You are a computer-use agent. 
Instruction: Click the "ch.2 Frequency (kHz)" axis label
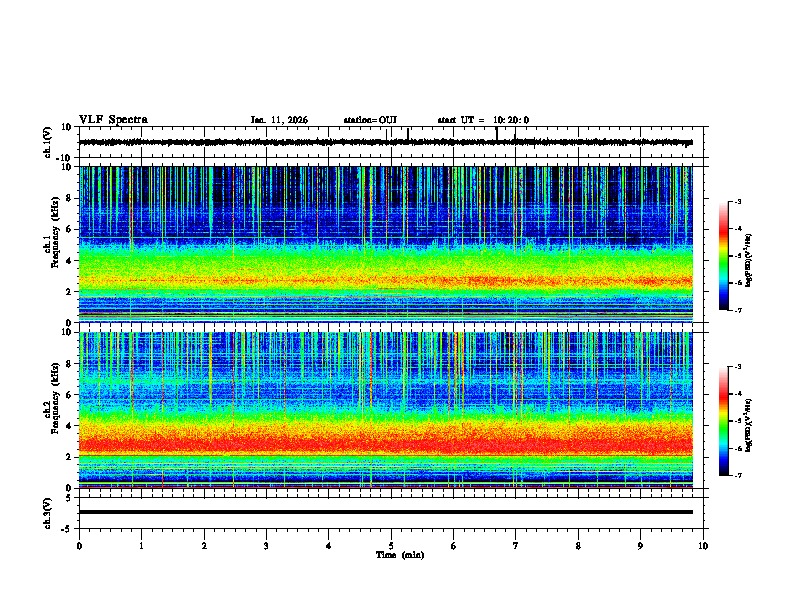[x=52, y=398]
